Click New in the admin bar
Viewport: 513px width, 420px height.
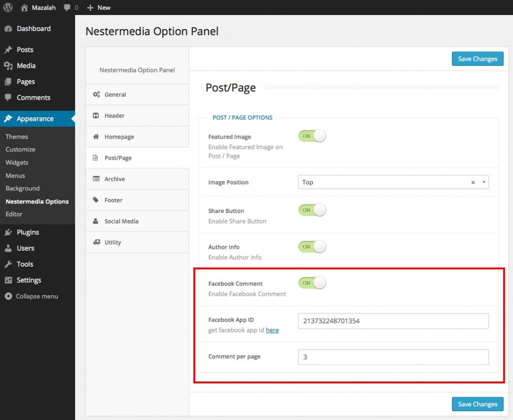pos(104,8)
